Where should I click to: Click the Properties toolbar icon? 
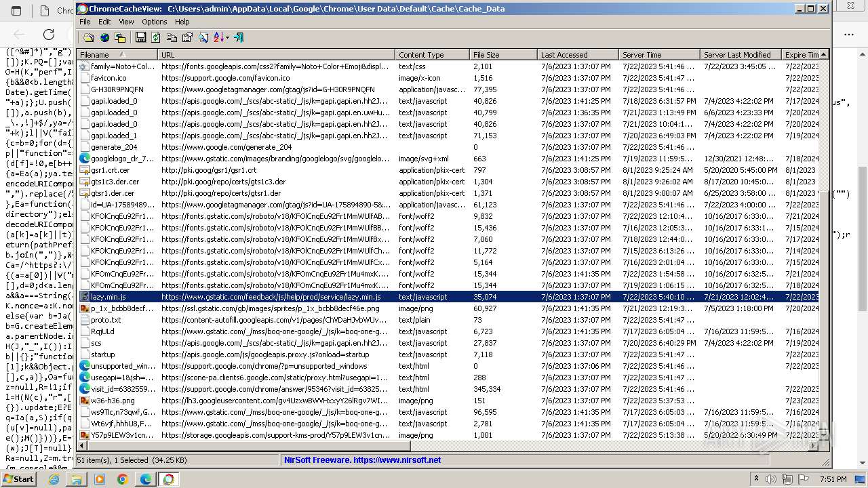[x=187, y=38]
